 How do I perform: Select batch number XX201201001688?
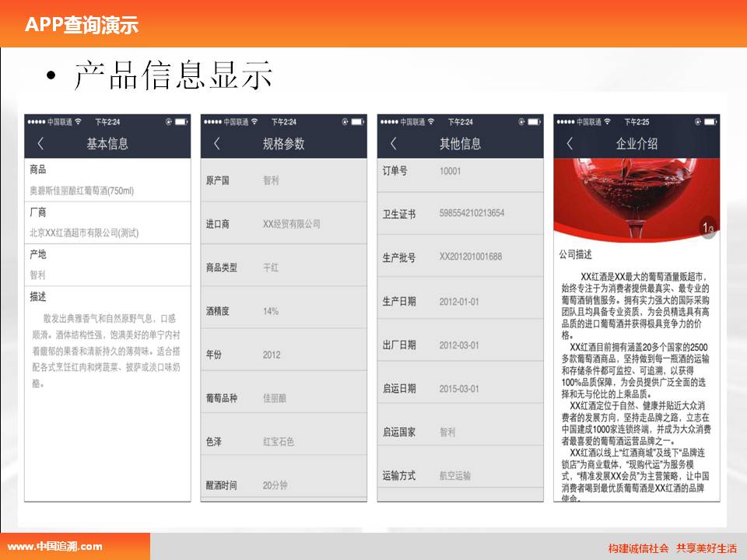pos(471,256)
